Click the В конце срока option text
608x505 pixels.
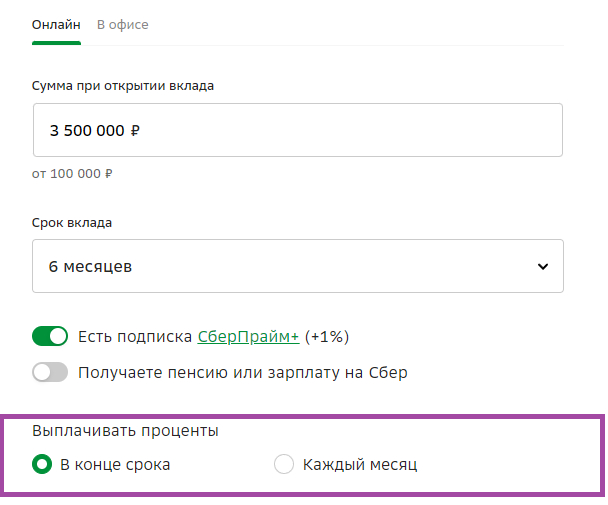click(115, 464)
